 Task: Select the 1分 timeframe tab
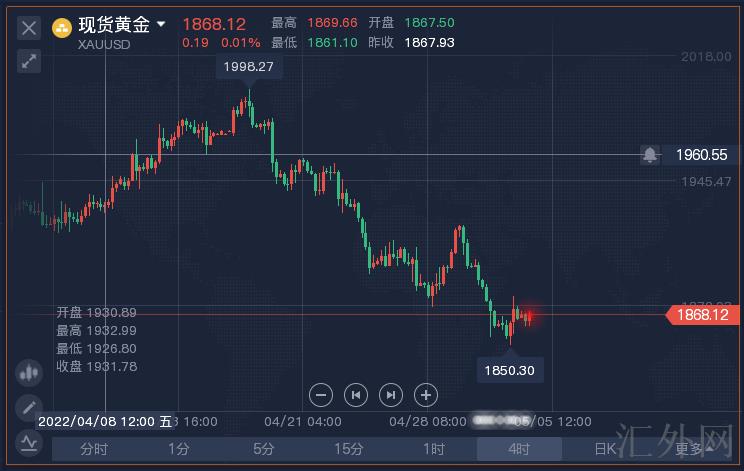click(178, 449)
